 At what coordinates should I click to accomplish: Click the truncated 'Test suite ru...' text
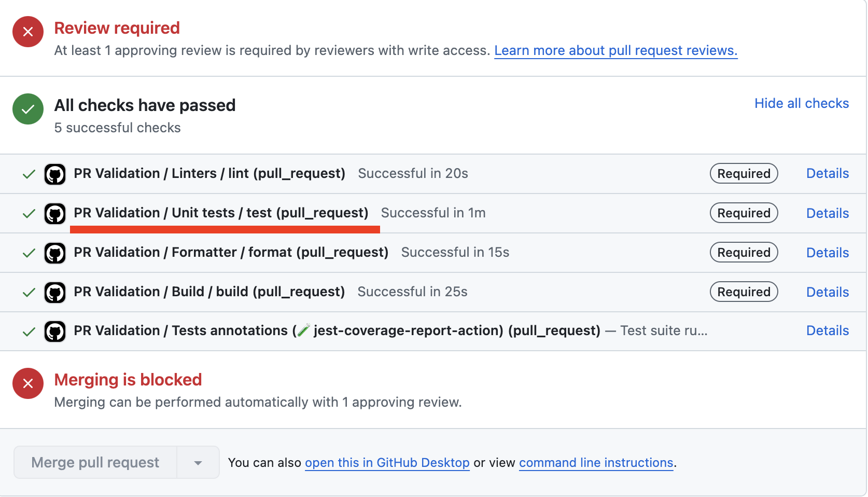tap(664, 330)
